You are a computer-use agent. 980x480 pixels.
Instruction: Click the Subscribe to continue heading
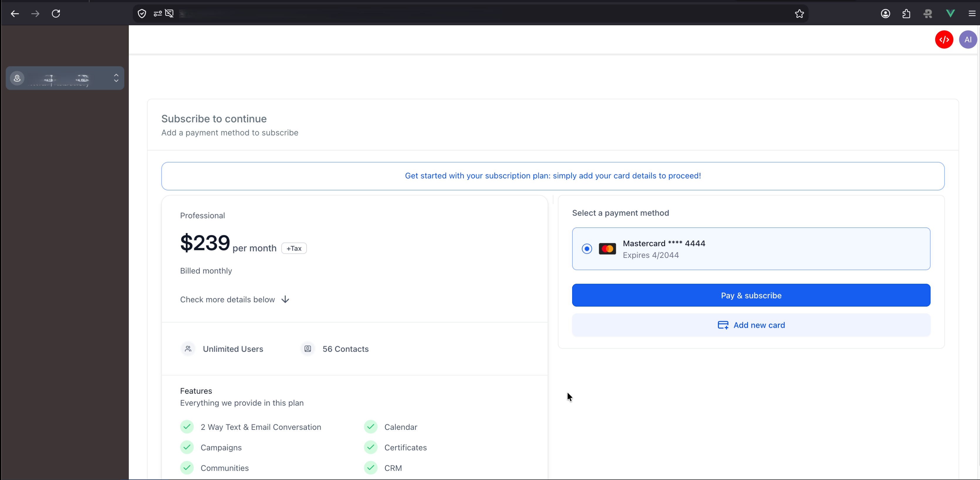click(214, 119)
